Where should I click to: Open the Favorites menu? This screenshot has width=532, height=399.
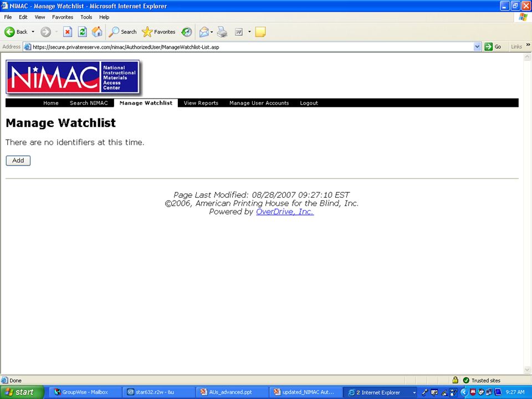pos(63,17)
